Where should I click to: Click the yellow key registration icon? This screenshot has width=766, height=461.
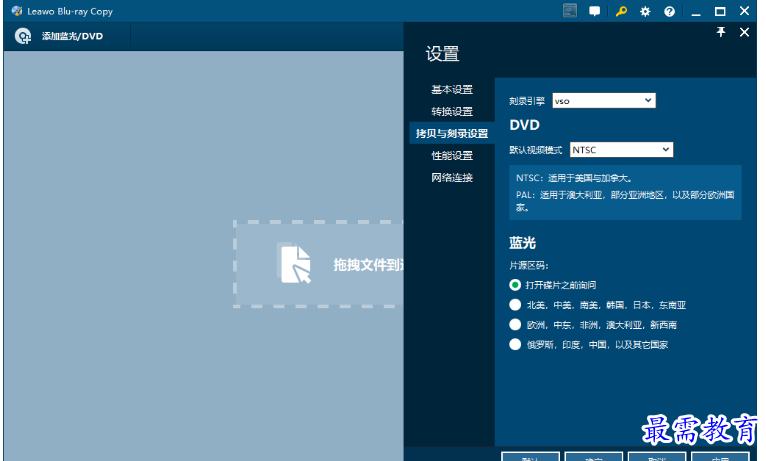point(621,11)
